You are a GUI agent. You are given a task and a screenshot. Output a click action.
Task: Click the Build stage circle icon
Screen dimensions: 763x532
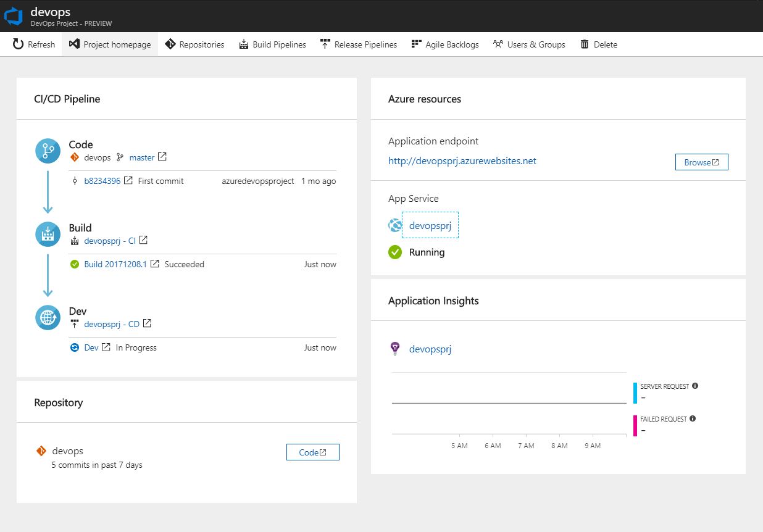48,235
